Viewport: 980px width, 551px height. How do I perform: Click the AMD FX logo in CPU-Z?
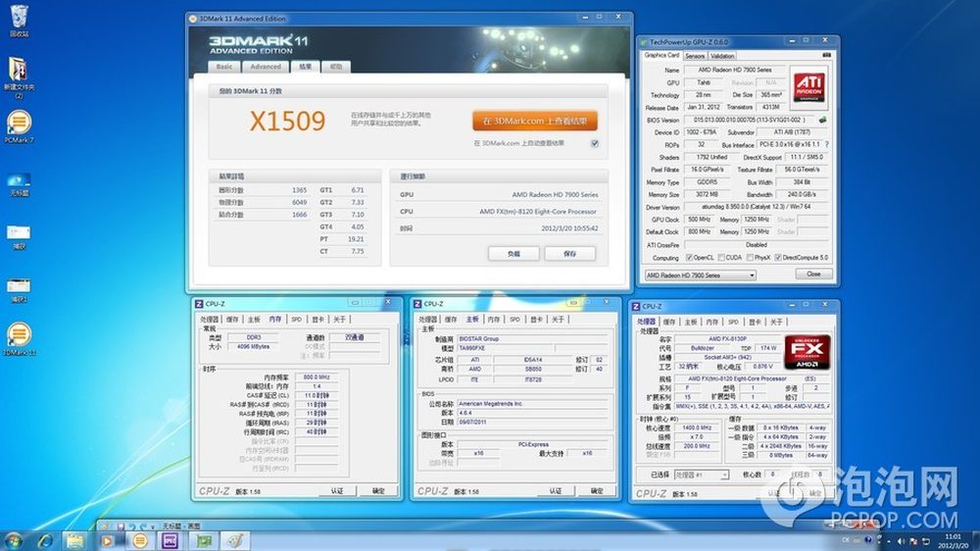[807, 352]
